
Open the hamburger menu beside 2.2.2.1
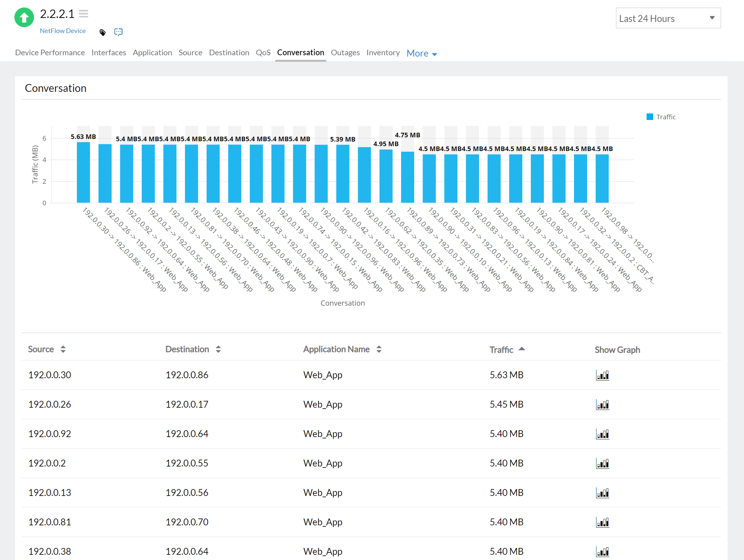83,13
